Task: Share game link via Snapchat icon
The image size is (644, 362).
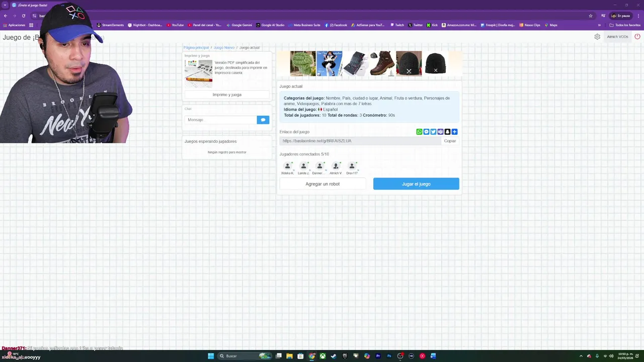Action: 447,132
